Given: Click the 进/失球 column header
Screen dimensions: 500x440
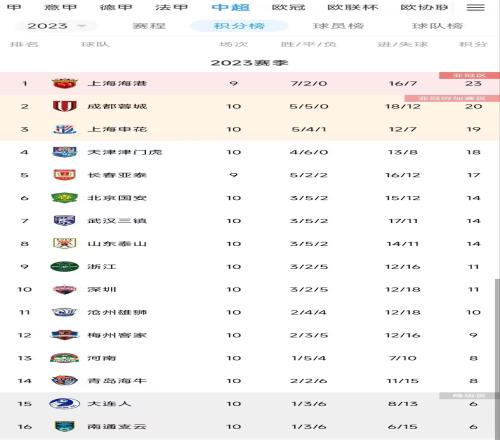Looking at the screenshot, I should 402,44.
